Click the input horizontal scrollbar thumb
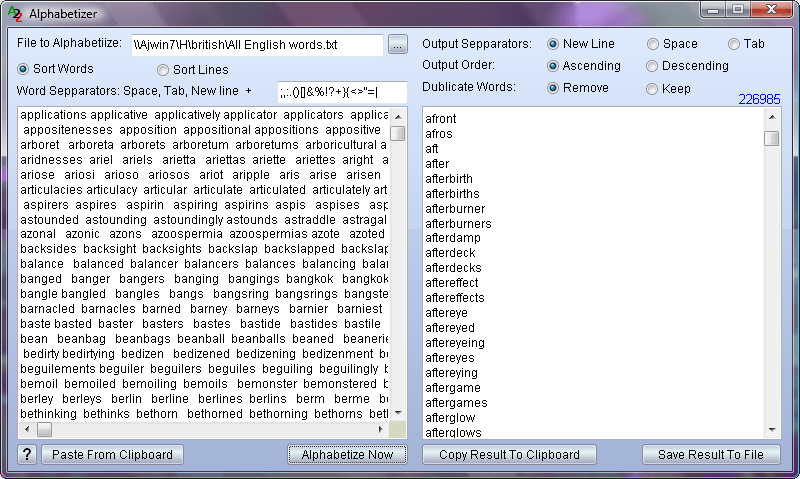 [x=44, y=430]
